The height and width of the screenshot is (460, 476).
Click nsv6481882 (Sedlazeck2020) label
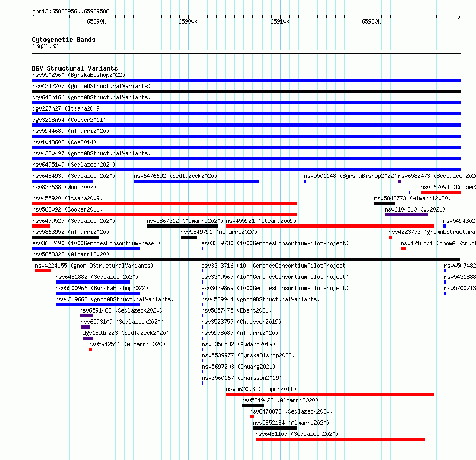(97, 277)
